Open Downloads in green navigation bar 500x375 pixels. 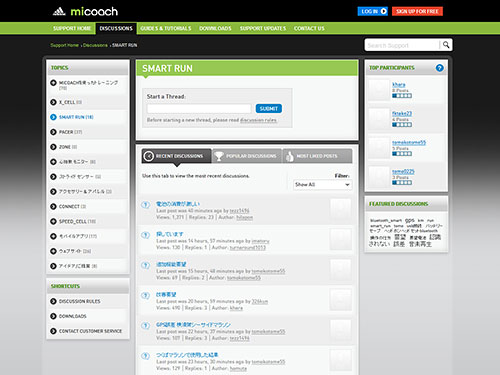click(x=215, y=28)
